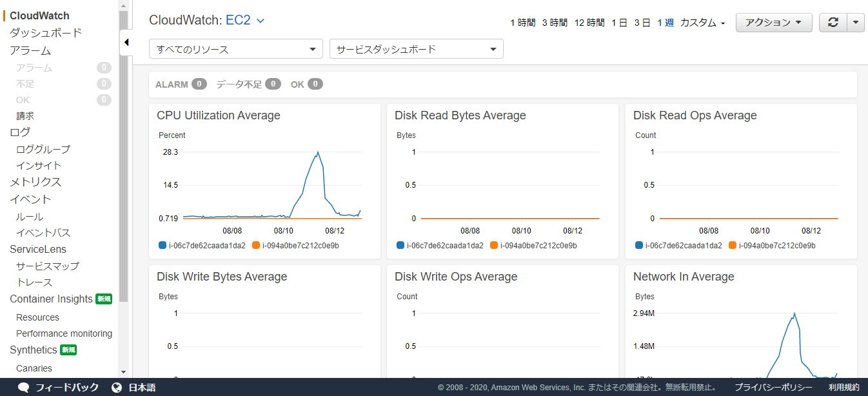Open Resources under Container Insights
Screen dimensions: 868x396
37,317
